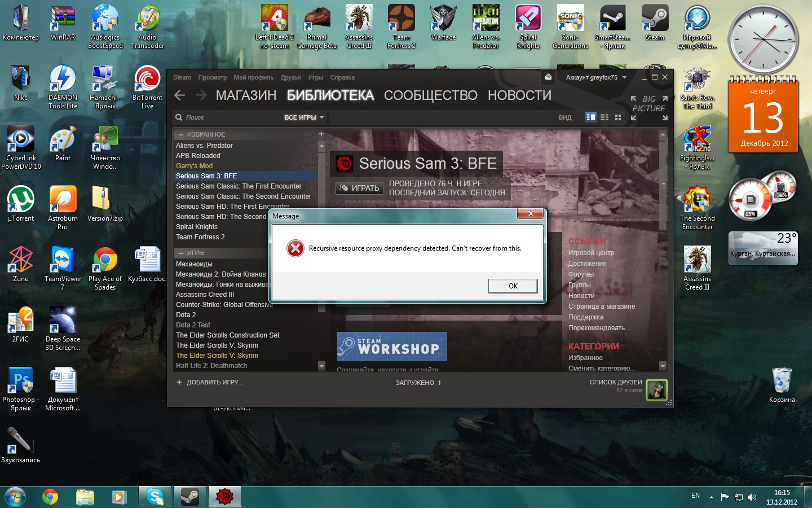Open BitTorrent Live desktop icon

click(x=147, y=86)
